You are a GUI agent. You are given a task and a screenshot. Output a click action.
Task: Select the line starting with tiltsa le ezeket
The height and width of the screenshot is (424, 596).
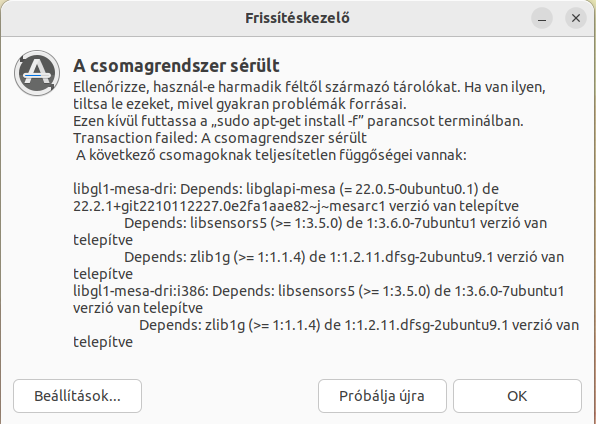(240, 104)
